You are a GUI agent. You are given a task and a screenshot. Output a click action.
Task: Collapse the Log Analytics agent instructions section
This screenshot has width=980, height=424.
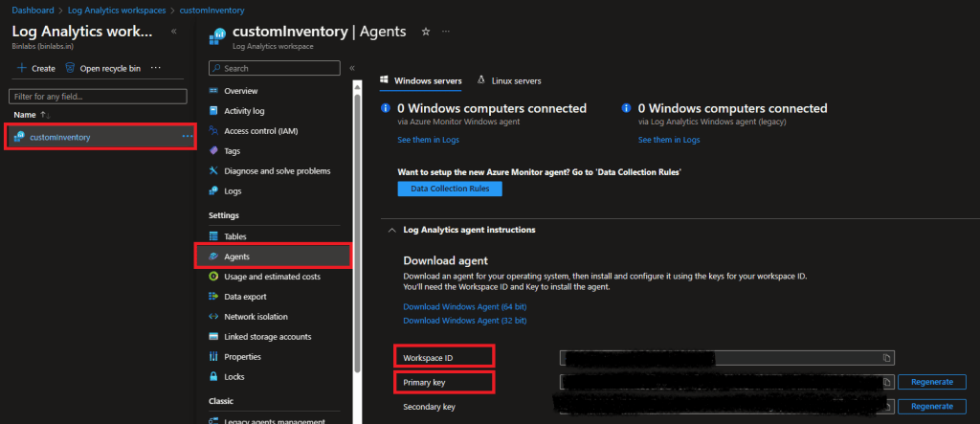click(x=390, y=230)
